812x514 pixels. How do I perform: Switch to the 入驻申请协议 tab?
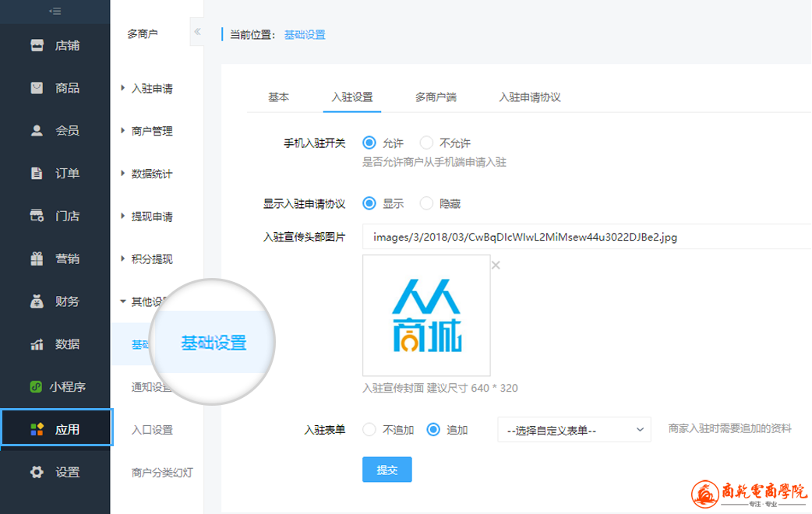pos(530,97)
